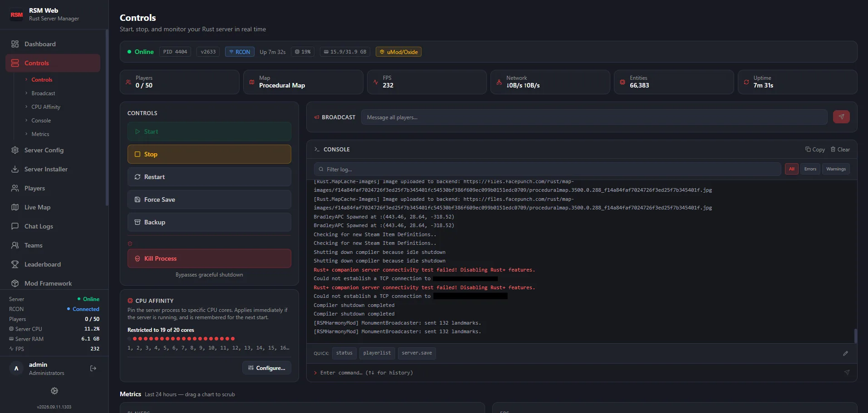Go to the Broadcast sub-item
This screenshot has height=413, width=868.
43,93
